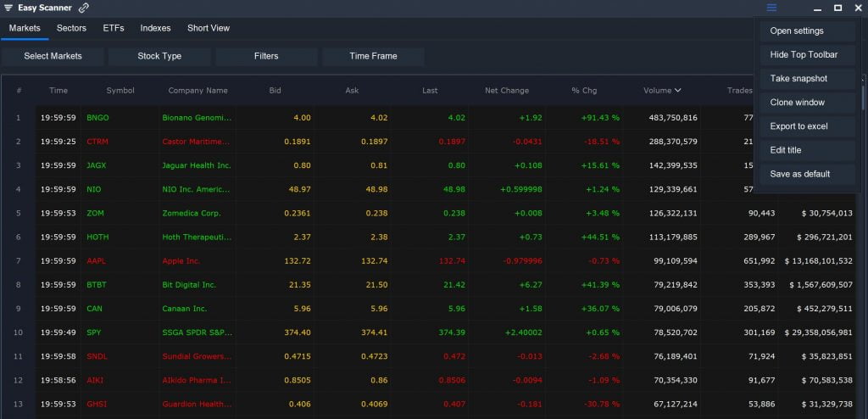Viewport: 868px width, 419px height.
Task: Click the Easy Scanner filter icon in title bar
Action: 8,8
